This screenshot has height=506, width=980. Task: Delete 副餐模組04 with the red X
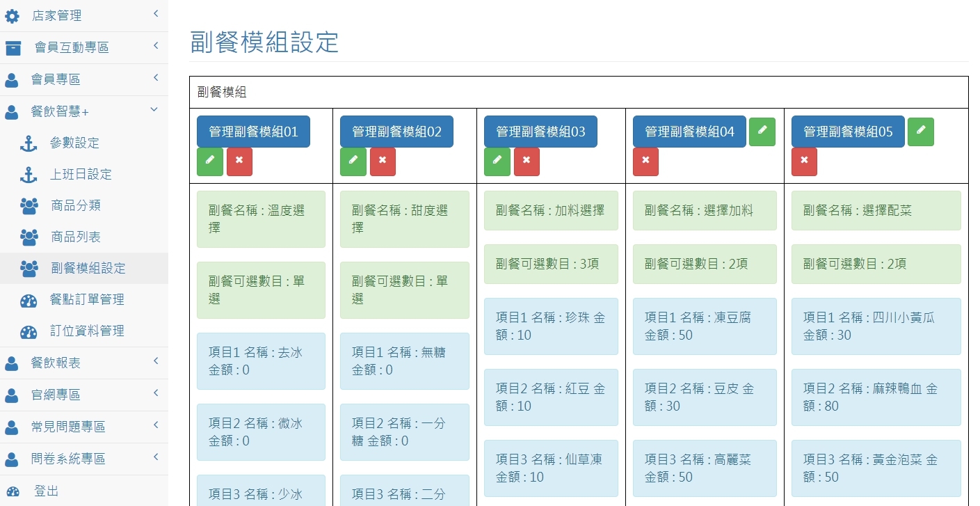tap(645, 161)
